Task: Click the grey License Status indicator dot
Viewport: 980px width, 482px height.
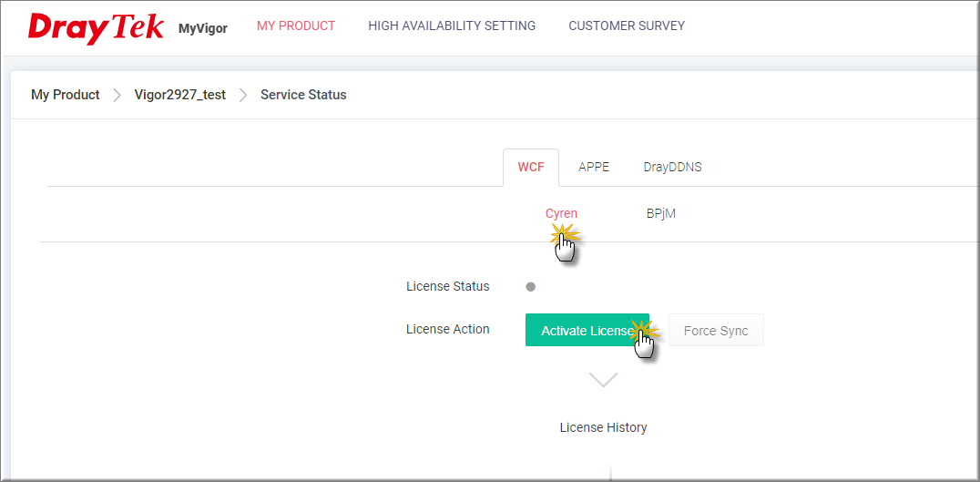Action: point(531,287)
